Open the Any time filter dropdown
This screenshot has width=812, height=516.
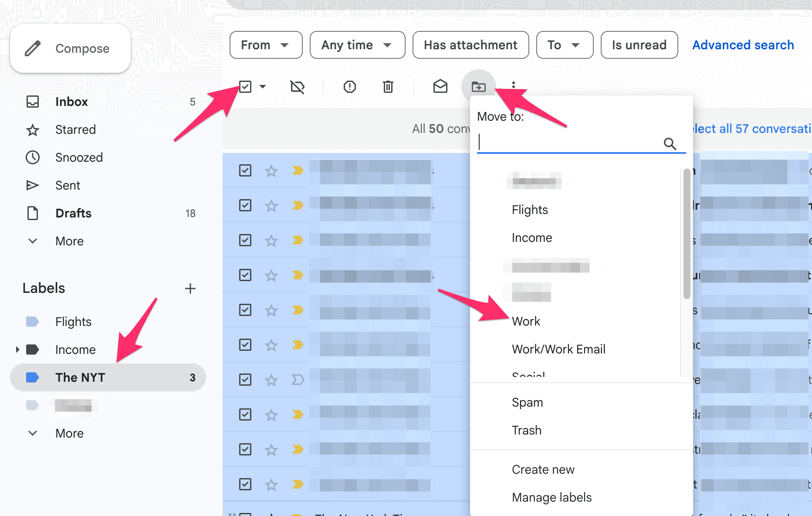pos(357,45)
